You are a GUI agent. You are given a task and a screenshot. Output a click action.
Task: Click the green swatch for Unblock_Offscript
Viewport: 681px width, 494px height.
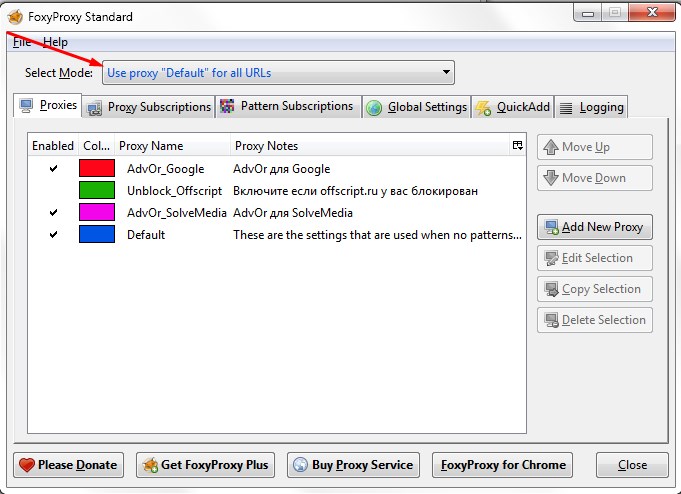[97, 190]
